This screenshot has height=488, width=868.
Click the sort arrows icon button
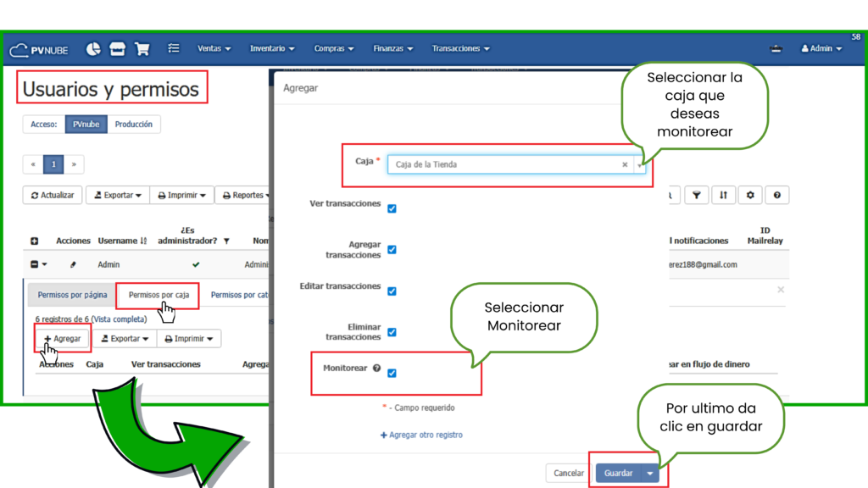click(722, 195)
